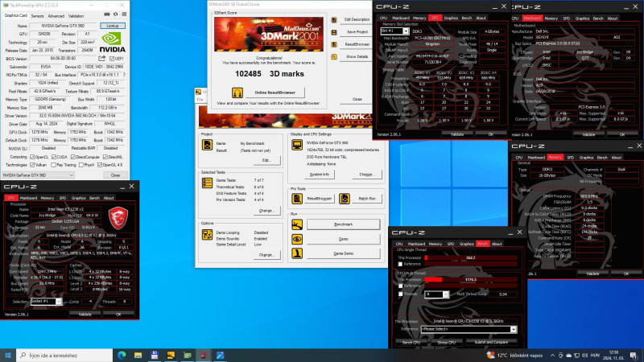Click the 3DMark2001 banner image in score window
The width and height of the screenshot is (644, 362).
coord(269,34)
